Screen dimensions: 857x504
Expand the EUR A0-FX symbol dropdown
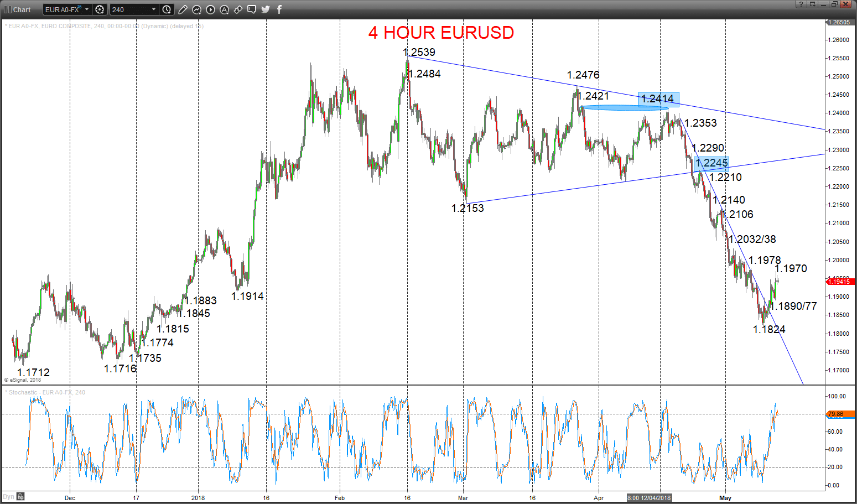(87, 9)
